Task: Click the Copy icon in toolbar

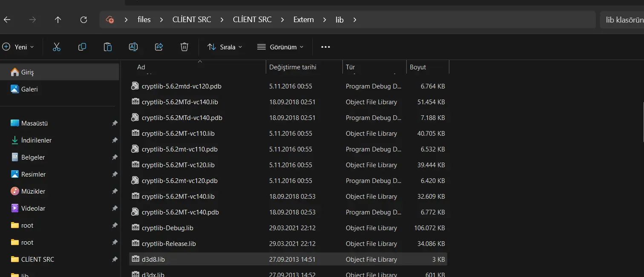Action: pyautogui.click(x=82, y=47)
